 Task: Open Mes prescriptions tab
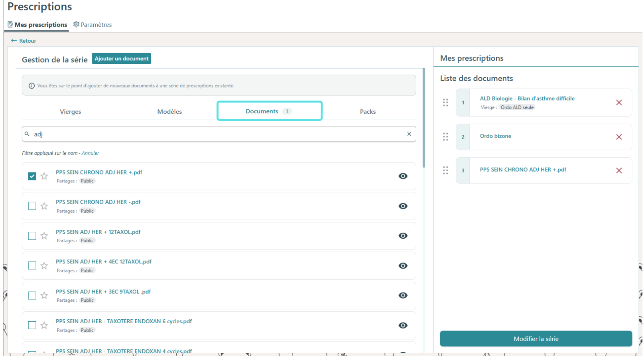coord(37,25)
